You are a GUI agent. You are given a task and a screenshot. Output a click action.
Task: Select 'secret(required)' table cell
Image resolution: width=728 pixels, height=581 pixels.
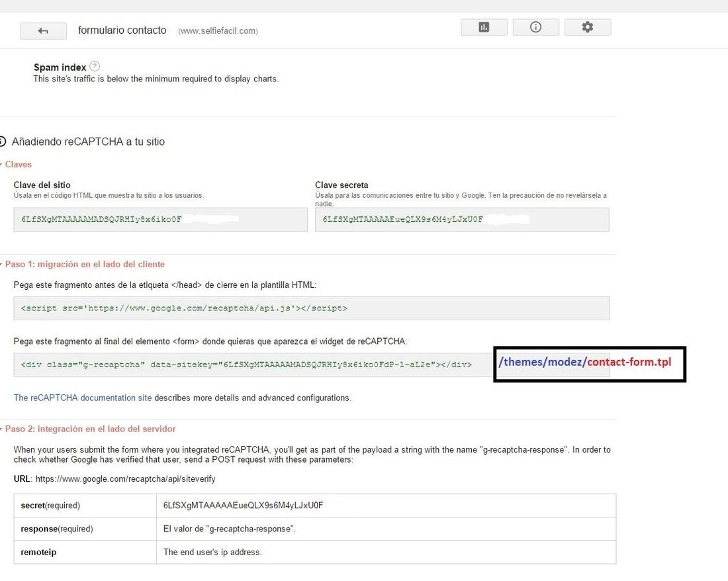(85, 506)
